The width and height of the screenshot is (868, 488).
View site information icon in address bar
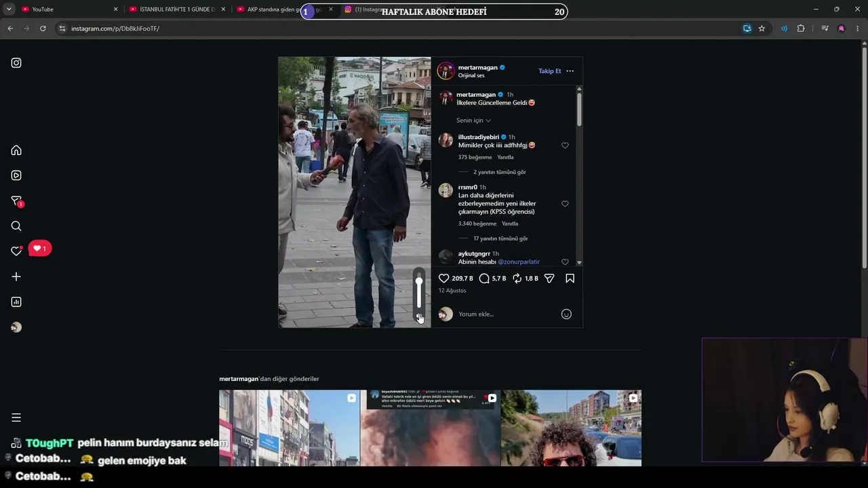pyautogui.click(x=62, y=28)
